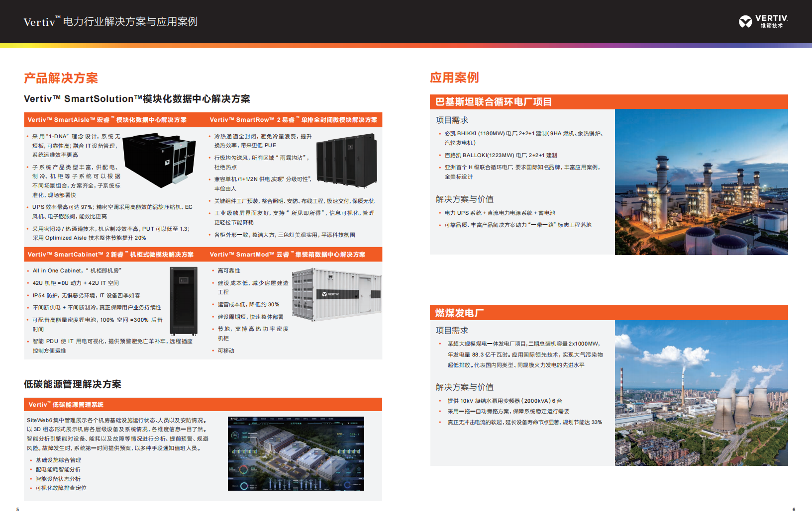Click the 应用案例 orange heading

[x=454, y=78]
